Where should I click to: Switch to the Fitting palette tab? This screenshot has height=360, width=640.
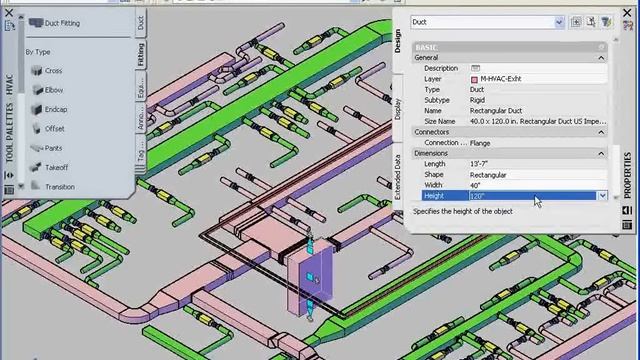tap(141, 54)
